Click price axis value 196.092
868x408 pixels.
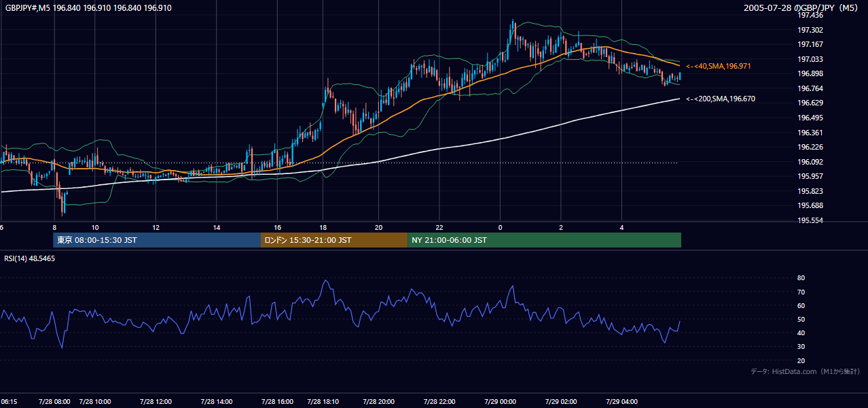[810, 162]
